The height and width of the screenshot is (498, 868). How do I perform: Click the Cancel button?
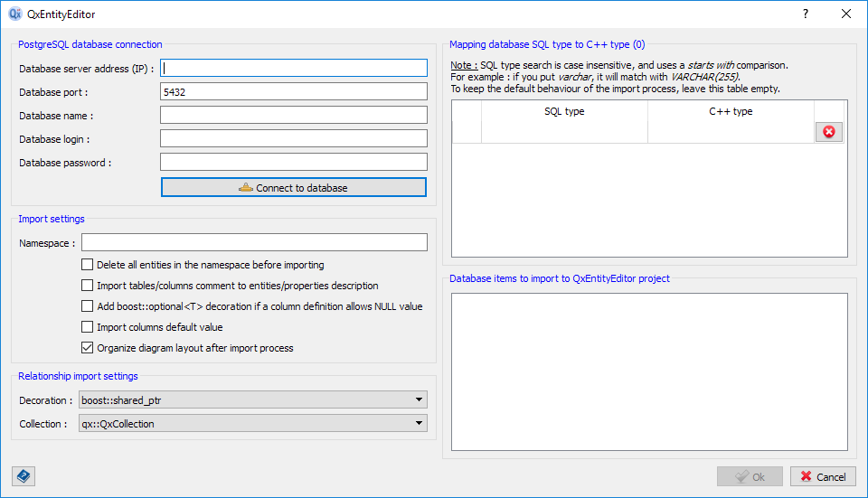click(x=823, y=476)
